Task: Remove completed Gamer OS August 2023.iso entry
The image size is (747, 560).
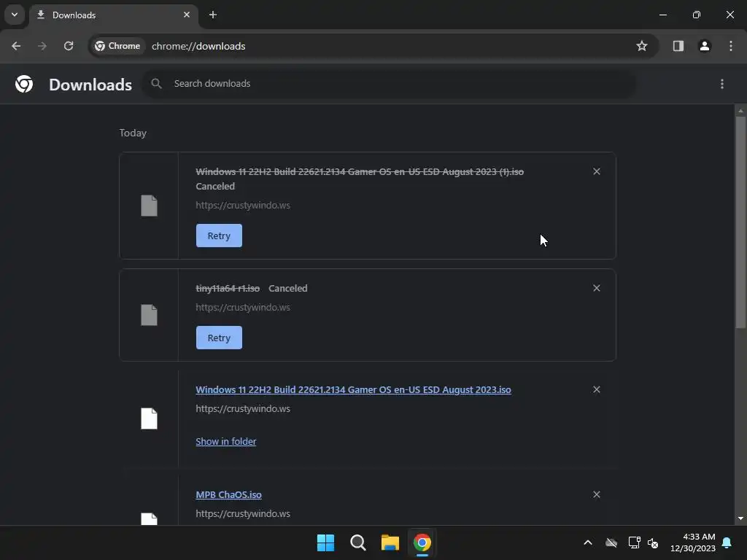Action: (x=597, y=389)
